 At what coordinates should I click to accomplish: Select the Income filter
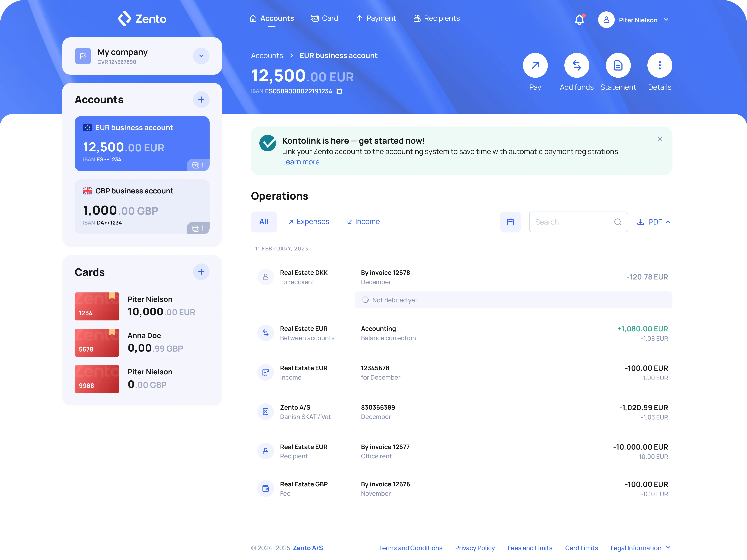tap(363, 221)
